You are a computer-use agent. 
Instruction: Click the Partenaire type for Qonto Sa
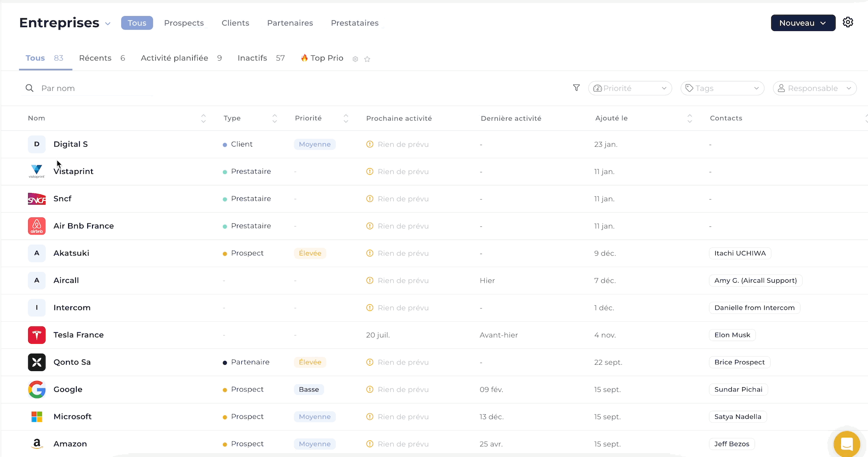(x=246, y=362)
